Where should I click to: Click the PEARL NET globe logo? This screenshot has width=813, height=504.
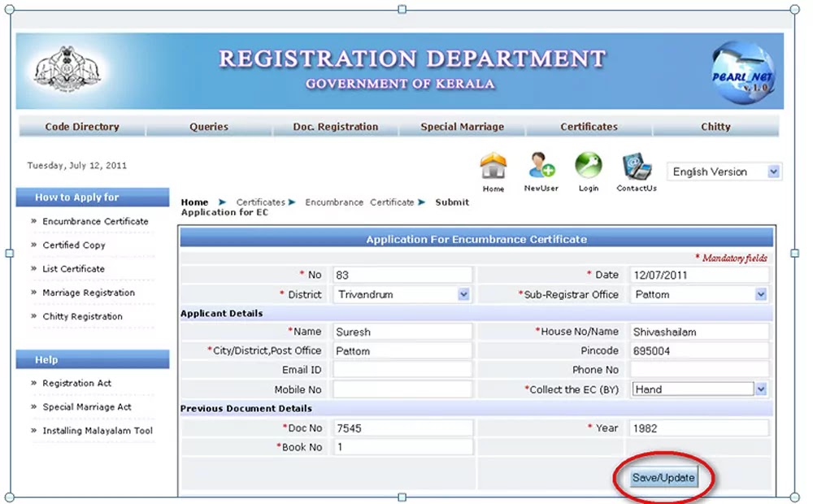pos(743,70)
